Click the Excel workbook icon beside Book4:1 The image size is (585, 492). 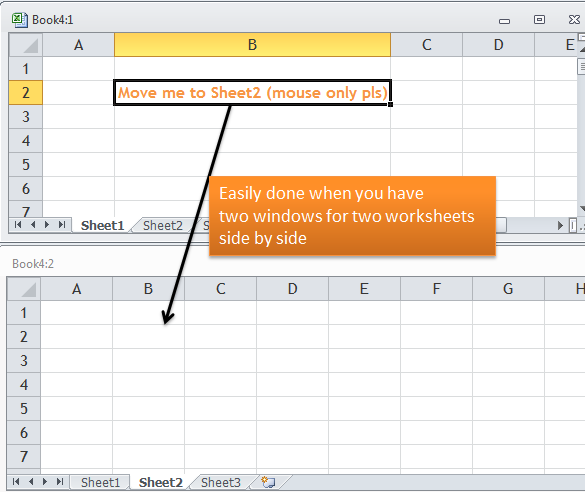(x=19, y=20)
